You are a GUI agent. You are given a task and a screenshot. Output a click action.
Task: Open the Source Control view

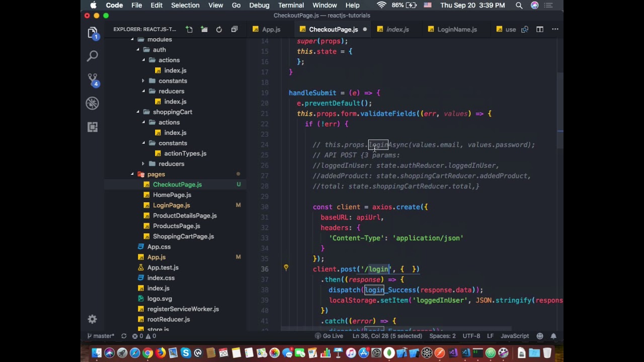coord(93,79)
